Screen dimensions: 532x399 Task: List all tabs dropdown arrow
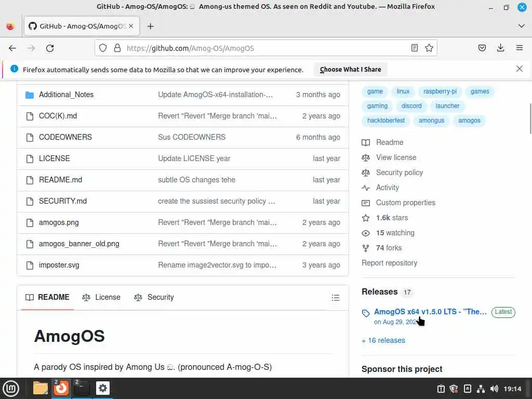[x=521, y=26]
